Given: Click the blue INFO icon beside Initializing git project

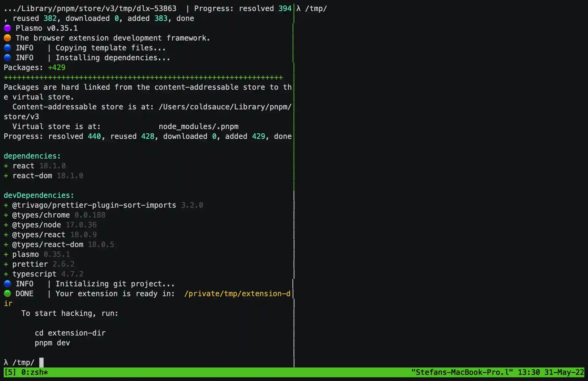Looking at the screenshot, I should [x=7, y=284].
